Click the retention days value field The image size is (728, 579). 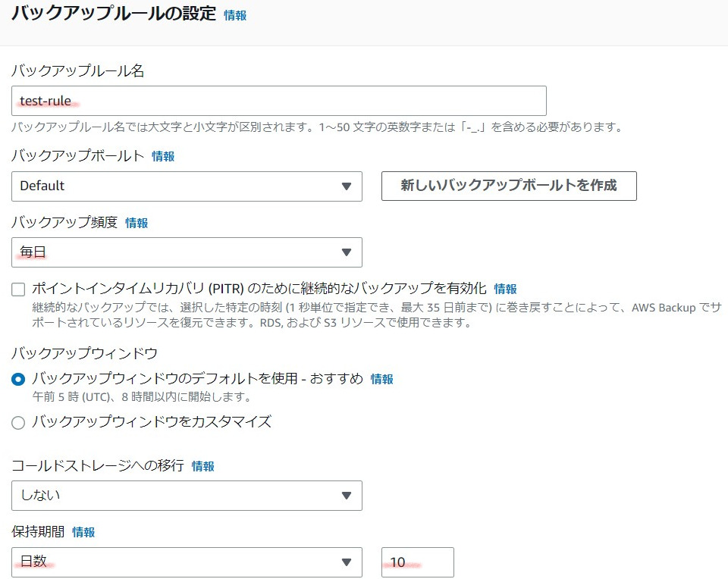pyautogui.click(x=417, y=562)
